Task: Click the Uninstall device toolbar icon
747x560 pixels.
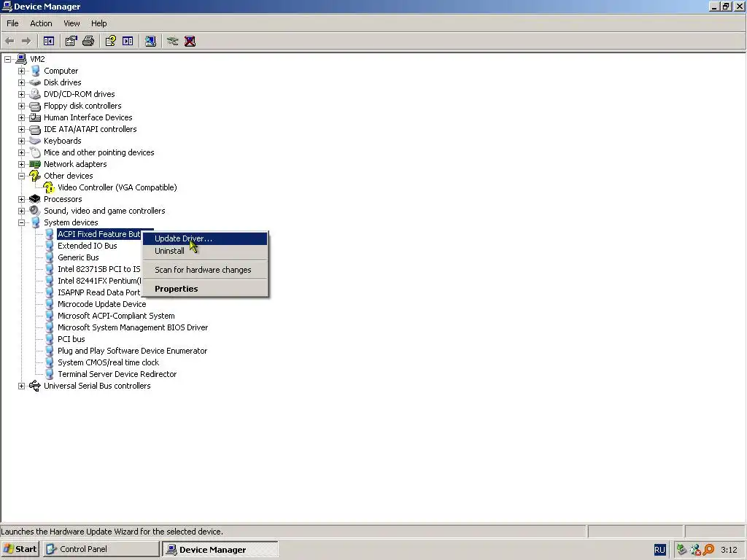Action: [x=190, y=42]
